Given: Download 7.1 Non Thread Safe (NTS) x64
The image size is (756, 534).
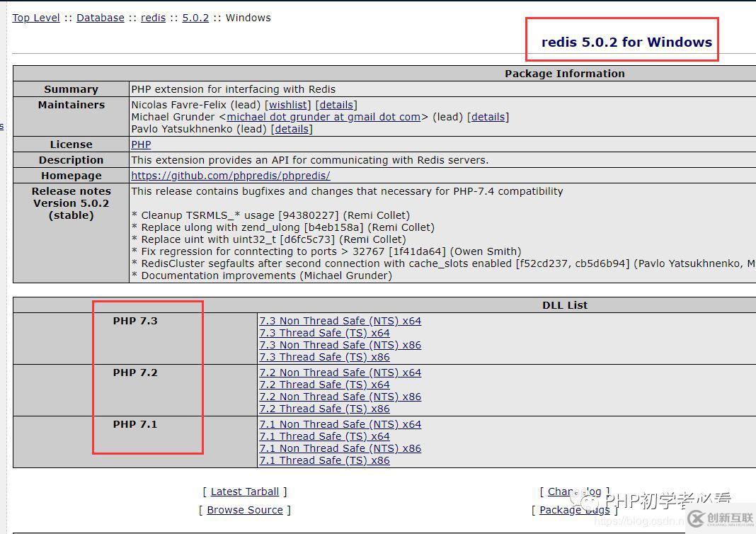Looking at the screenshot, I should click(x=340, y=424).
